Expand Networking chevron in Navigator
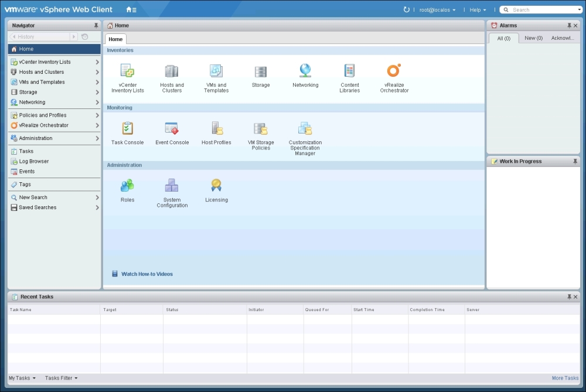 tap(97, 103)
